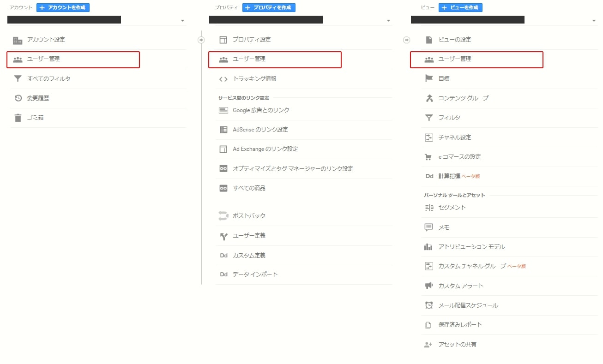Expand the property selector dropdown
The width and height of the screenshot is (603, 364).
pyautogui.click(x=388, y=21)
